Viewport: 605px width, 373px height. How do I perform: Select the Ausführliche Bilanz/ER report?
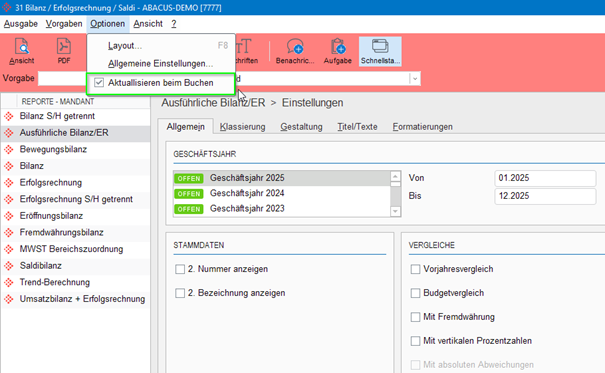(x=75, y=133)
